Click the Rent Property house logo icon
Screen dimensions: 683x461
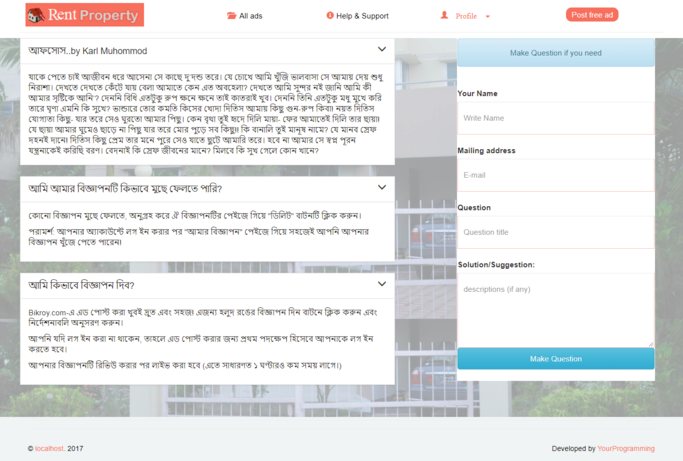(36, 15)
